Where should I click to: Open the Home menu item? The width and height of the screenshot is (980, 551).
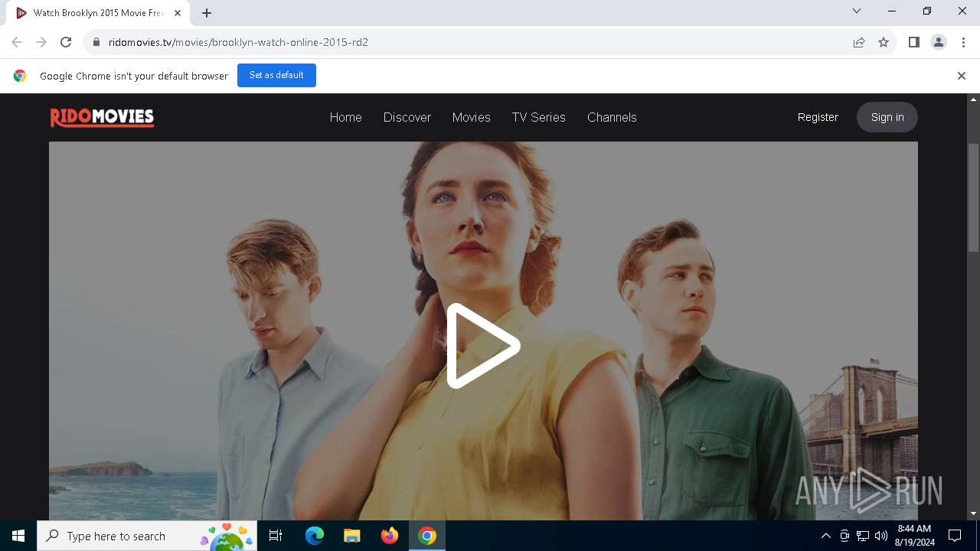345,117
